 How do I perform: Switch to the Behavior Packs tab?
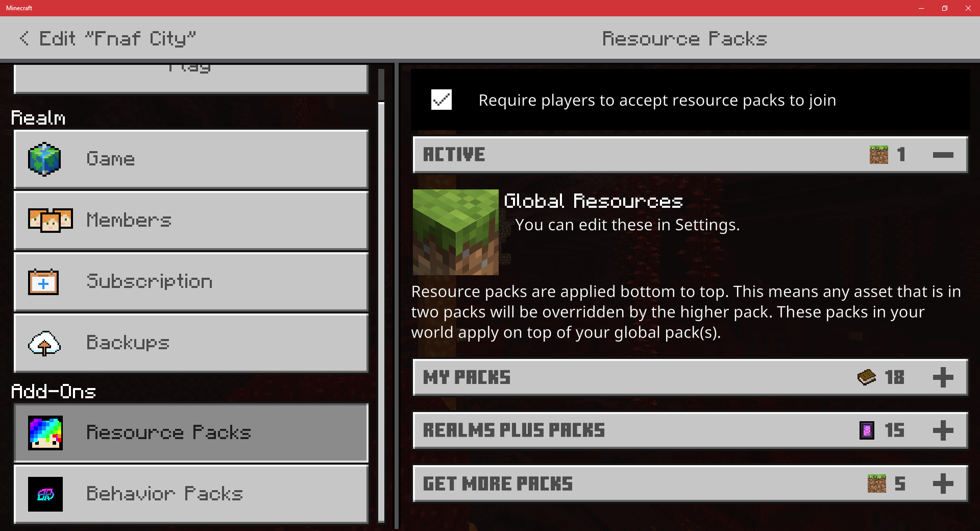click(x=191, y=494)
